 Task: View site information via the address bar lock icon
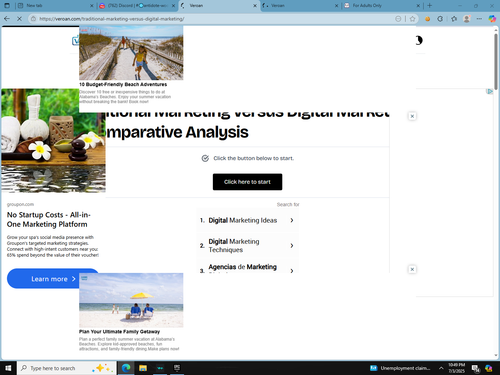(33, 19)
